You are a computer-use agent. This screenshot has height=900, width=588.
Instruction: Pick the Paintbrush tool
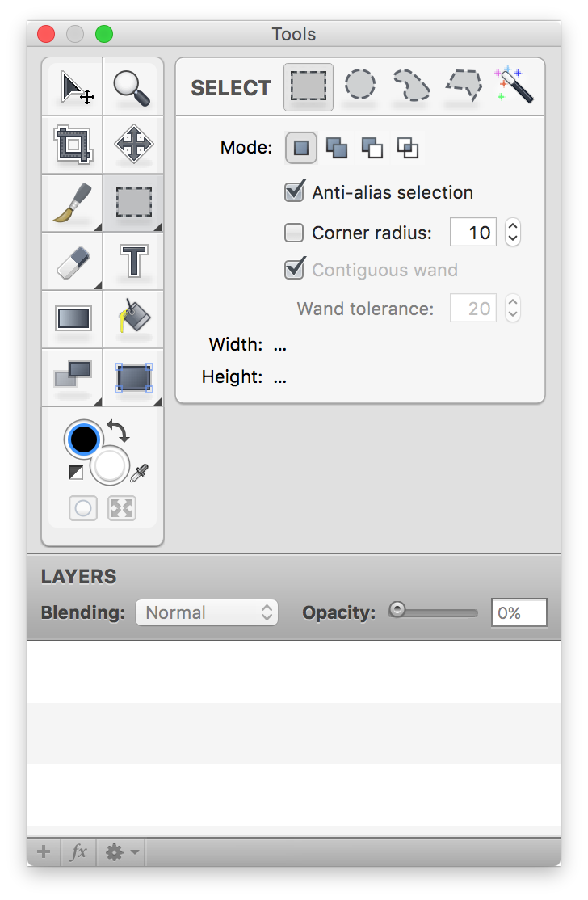point(73,204)
